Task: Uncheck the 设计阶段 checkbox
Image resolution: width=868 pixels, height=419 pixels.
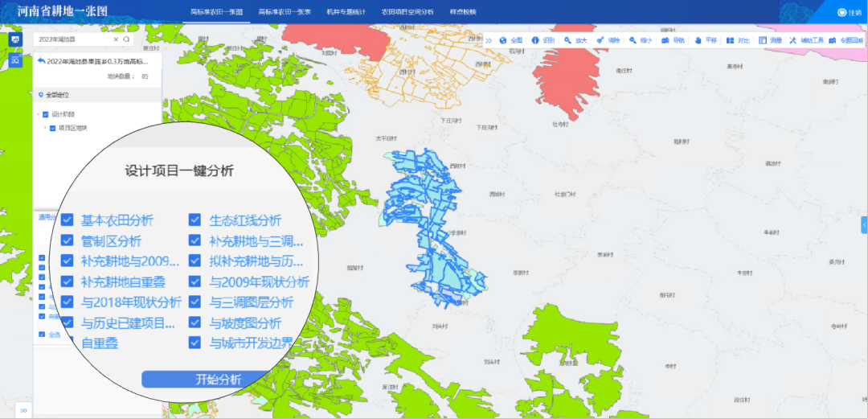Action: pyautogui.click(x=46, y=115)
